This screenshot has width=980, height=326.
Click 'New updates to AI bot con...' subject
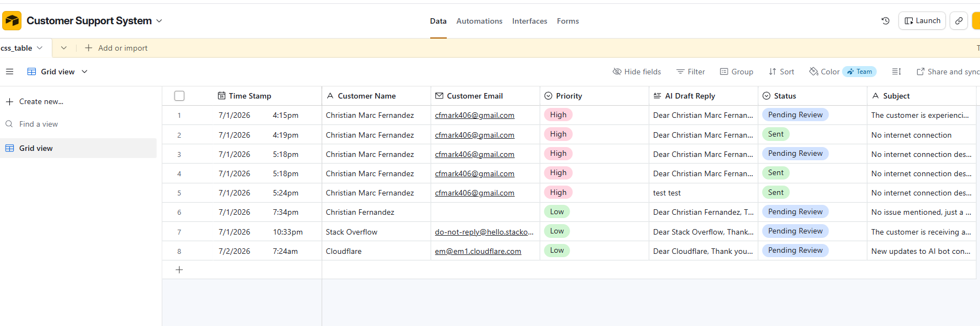coord(921,251)
